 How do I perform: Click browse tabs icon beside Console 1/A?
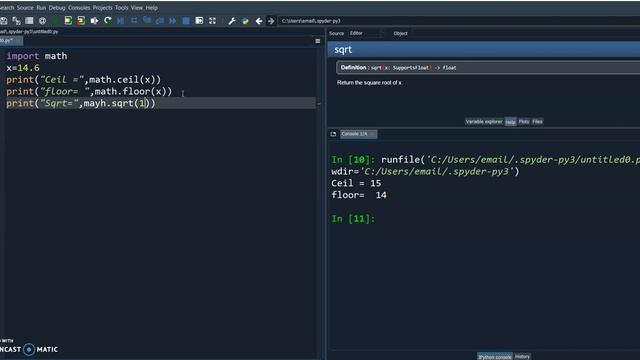click(333, 134)
